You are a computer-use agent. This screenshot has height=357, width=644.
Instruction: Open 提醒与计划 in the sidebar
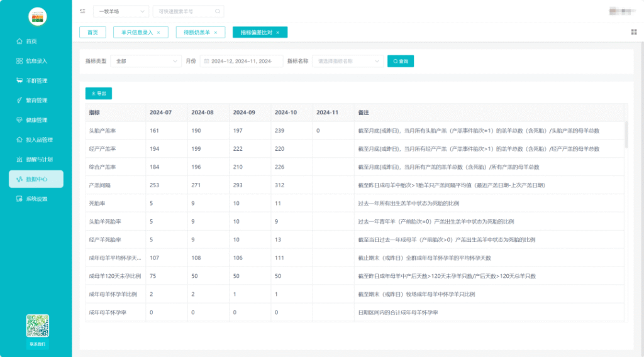[36, 159]
